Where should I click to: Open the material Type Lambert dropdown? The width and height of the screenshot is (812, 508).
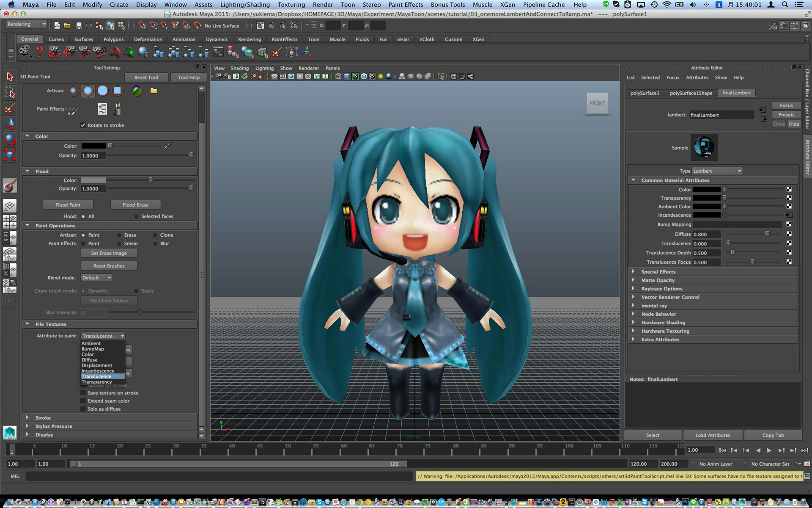pyautogui.click(x=717, y=171)
